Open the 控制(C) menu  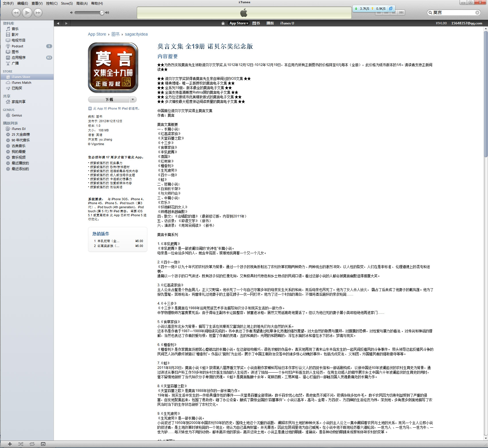click(52, 3)
